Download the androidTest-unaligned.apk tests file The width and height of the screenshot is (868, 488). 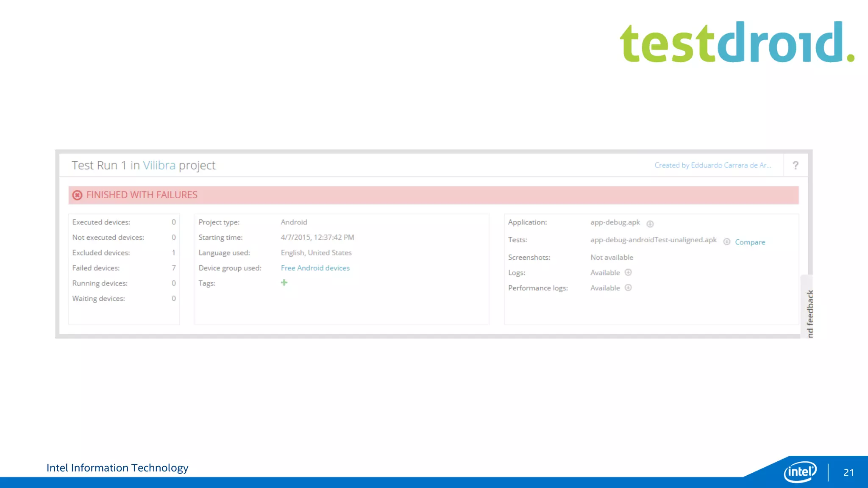(x=726, y=242)
